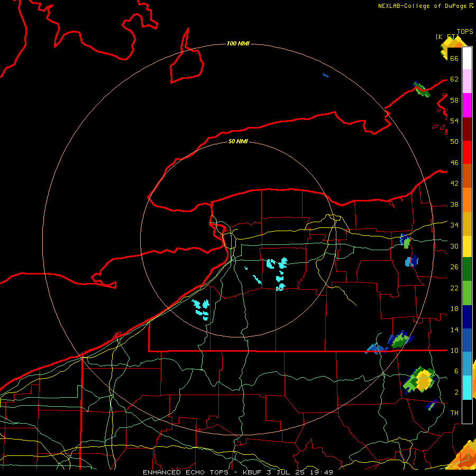Select the black TH color bar segment
The image size is (476, 476).
tap(467, 411)
